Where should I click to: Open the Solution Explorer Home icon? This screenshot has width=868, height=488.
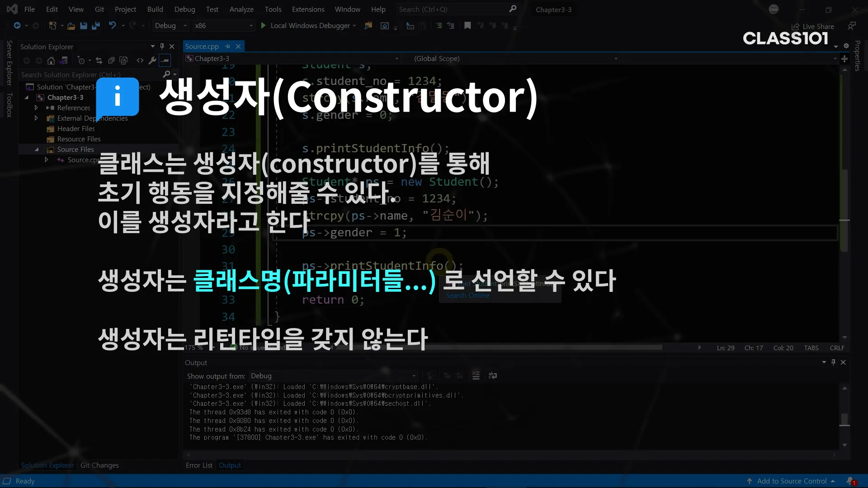(x=51, y=61)
